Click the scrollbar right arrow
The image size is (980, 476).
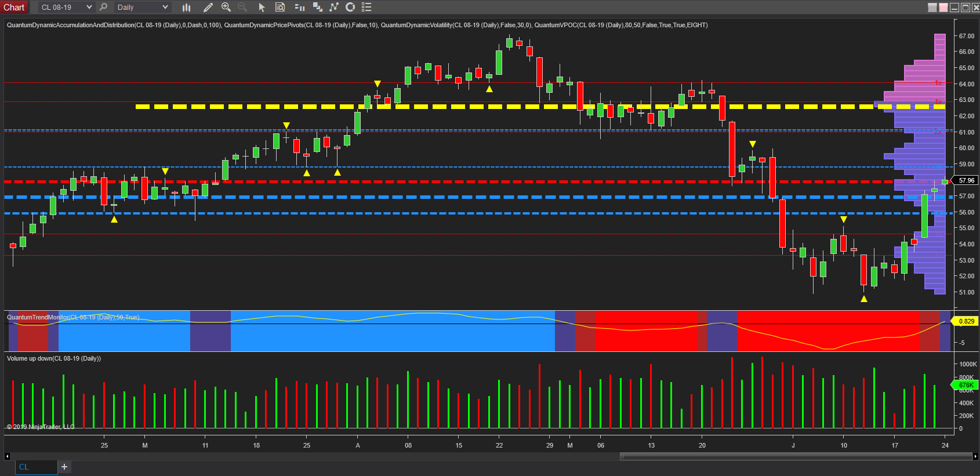pyautogui.click(x=976, y=456)
